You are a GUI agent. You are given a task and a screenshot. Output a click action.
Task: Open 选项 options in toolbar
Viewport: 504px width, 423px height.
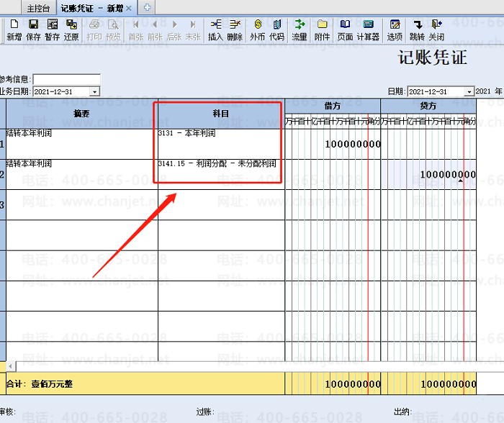[x=395, y=29]
